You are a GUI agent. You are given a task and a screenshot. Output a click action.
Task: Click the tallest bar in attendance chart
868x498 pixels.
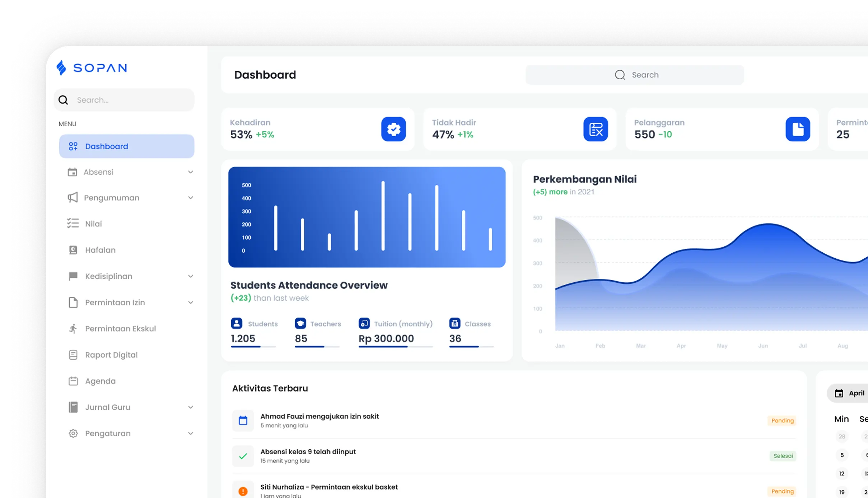tap(383, 216)
